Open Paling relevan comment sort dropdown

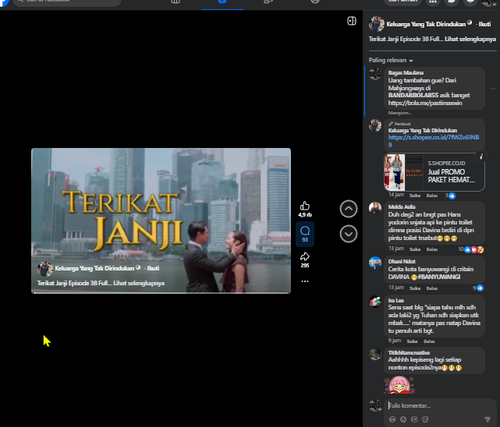point(391,60)
